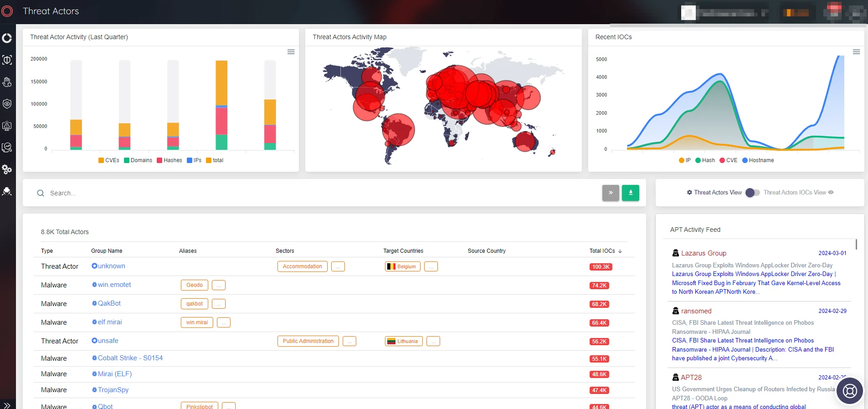Select the hand with shield sidebar icon
The height and width of the screenshot is (409, 868).
(7, 82)
